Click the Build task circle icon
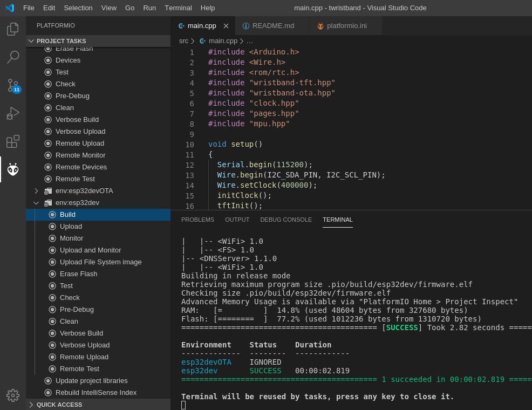Image resolution: width=532 pixels, height=410 pixels. (52, 215)
